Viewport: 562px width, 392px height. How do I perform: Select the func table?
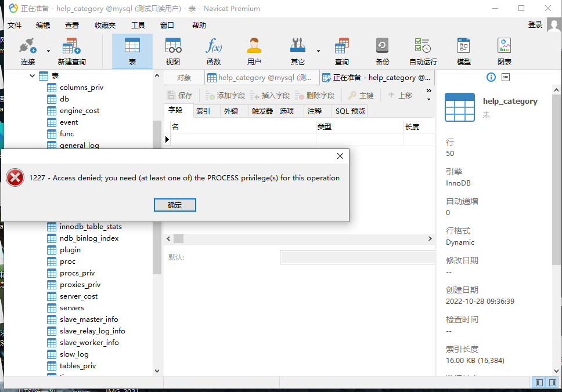67,133
